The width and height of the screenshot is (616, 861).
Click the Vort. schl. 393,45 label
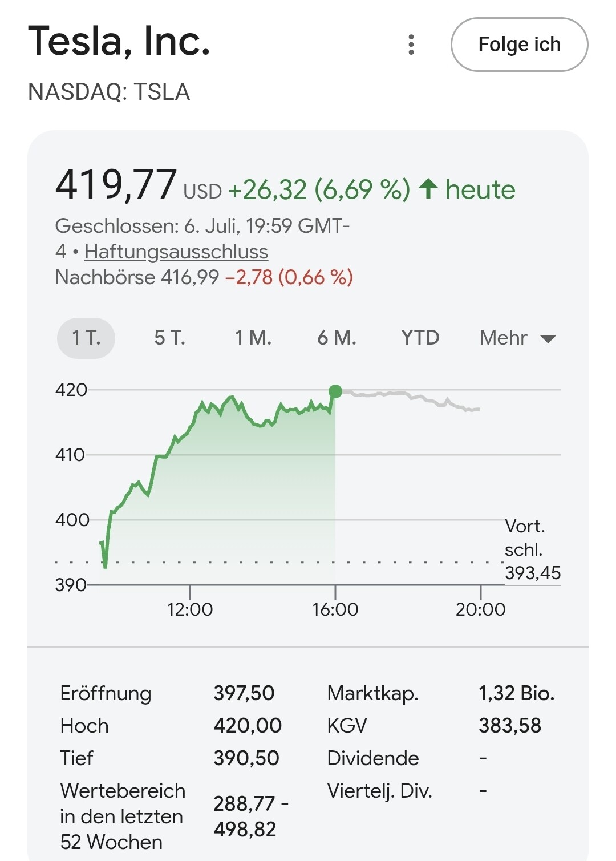click(533, 549)
